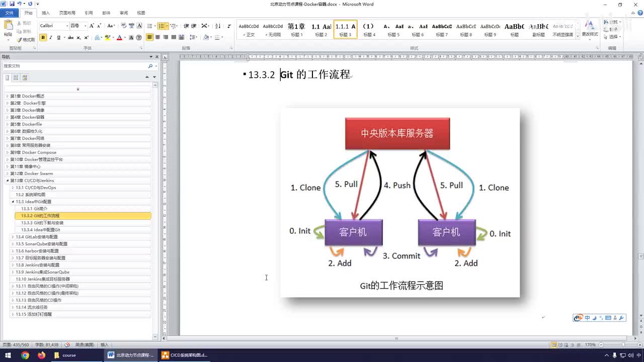Click the Align Right icon
Viewport: 644px width, 362px height.
166,37
